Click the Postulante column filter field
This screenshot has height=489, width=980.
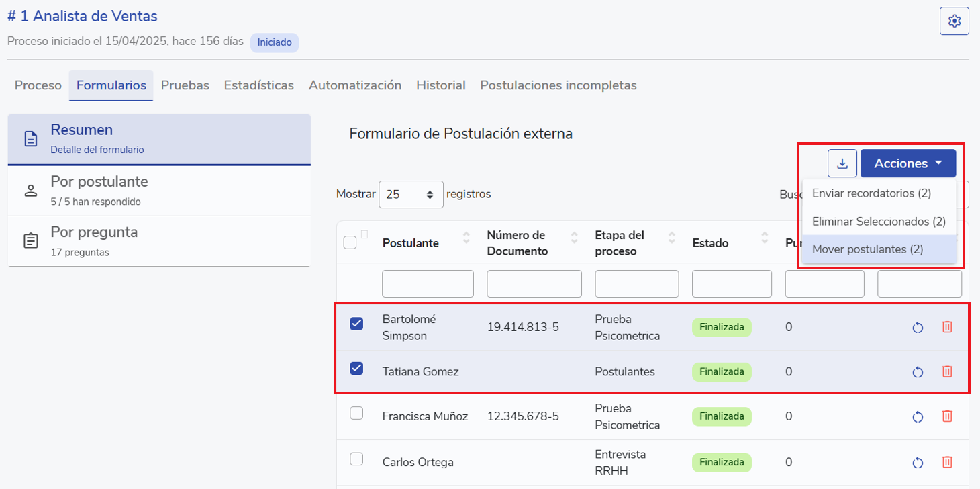[x=428, y=283]
